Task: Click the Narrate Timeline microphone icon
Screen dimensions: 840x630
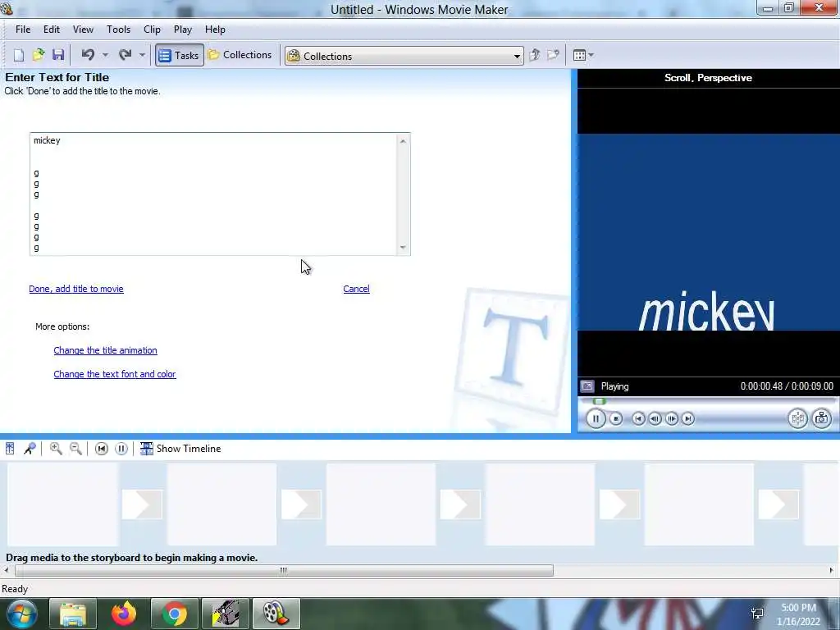Action: pyautogui.click(x=30, y=449)
